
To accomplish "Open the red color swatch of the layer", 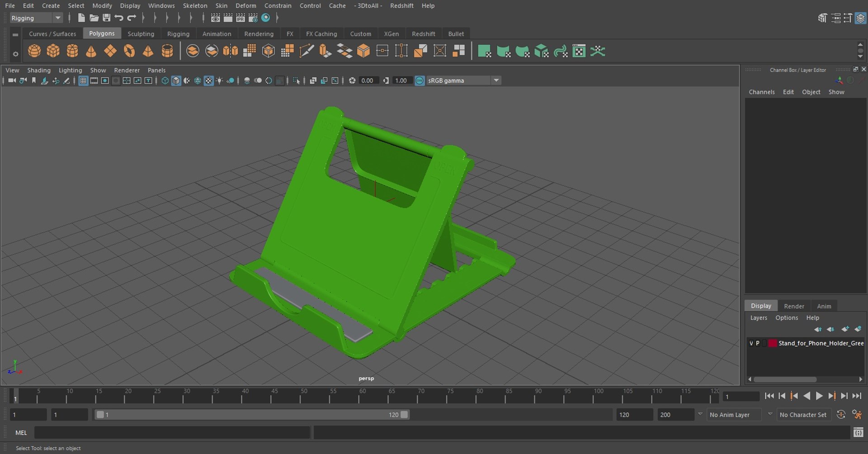I will [773, 343].
